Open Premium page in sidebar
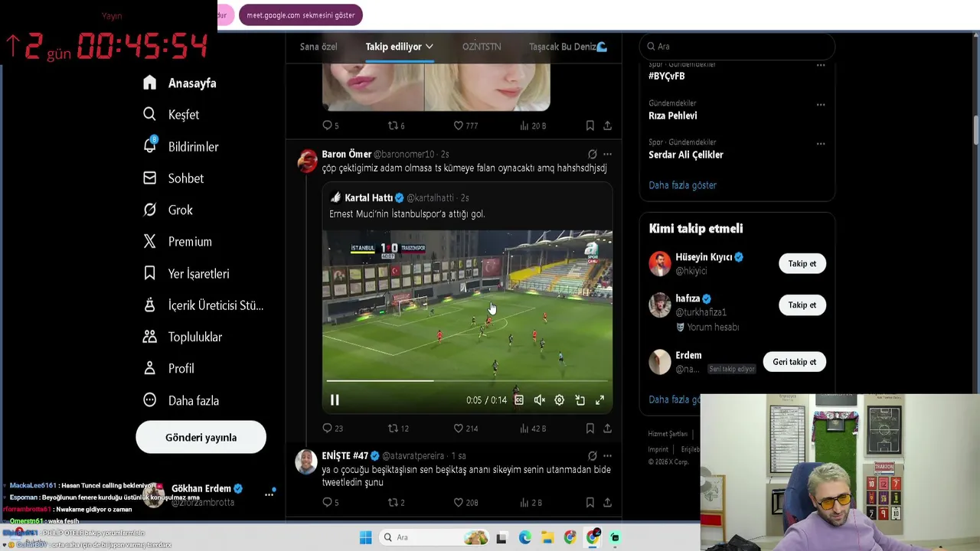 click(x=178, y=242)
